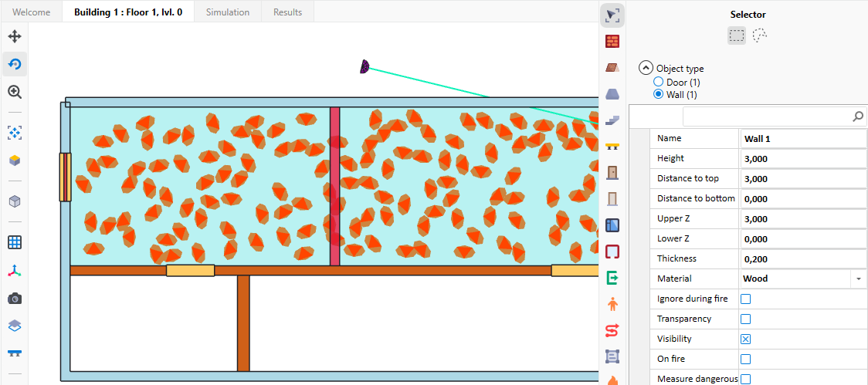Select the orange Person agent tool

(x=612, y=304)
